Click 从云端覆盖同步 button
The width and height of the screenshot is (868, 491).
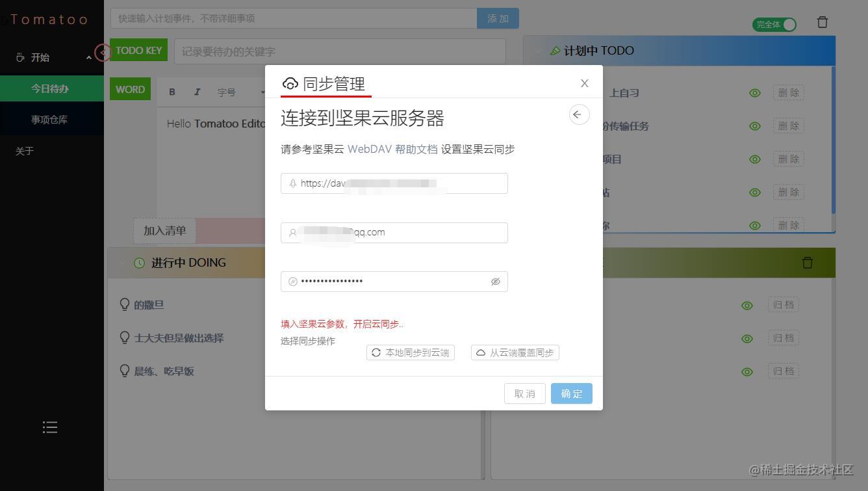tap(515, 352)
